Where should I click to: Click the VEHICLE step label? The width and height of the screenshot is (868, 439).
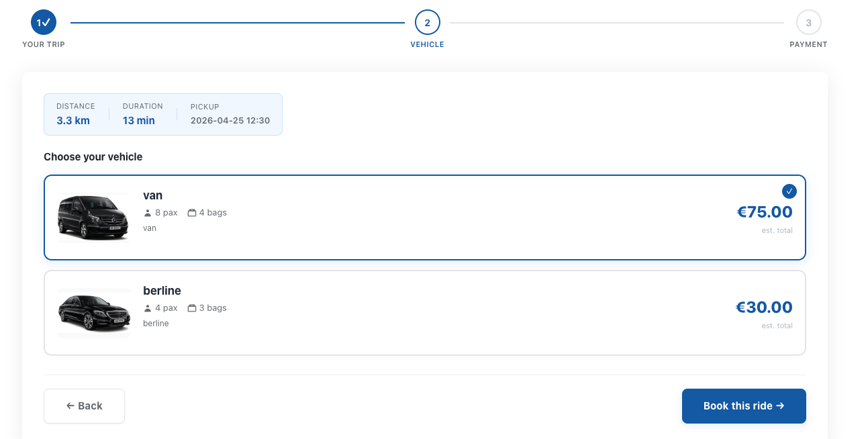(x=428, y=44)
